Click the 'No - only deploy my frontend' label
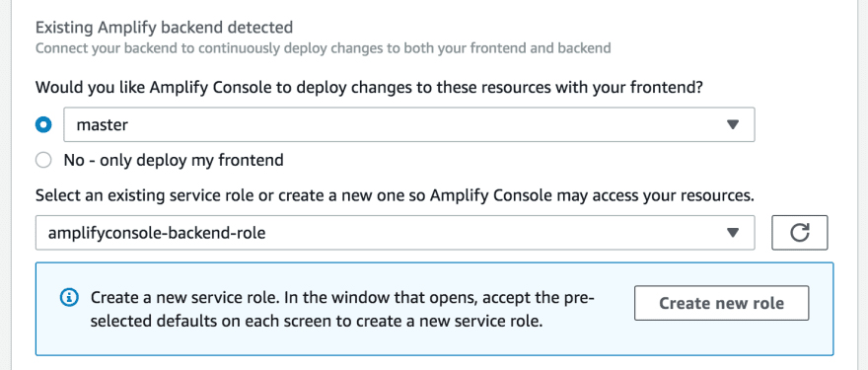The image size is (868, 370). pos(174,161)
